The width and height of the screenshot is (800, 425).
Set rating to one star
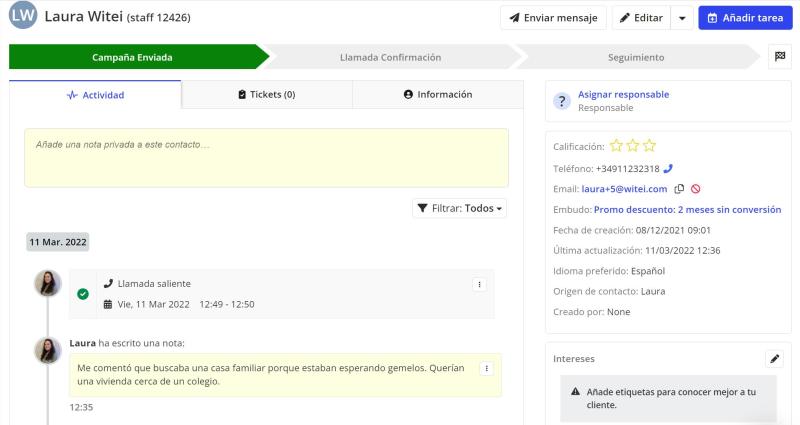pos(616,146)
